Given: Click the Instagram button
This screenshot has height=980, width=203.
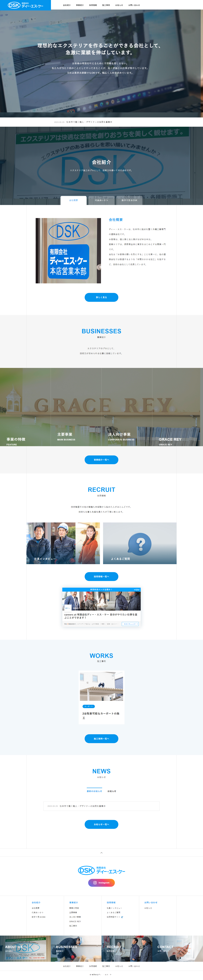Looking at the screenshot, I should point(101,883).
